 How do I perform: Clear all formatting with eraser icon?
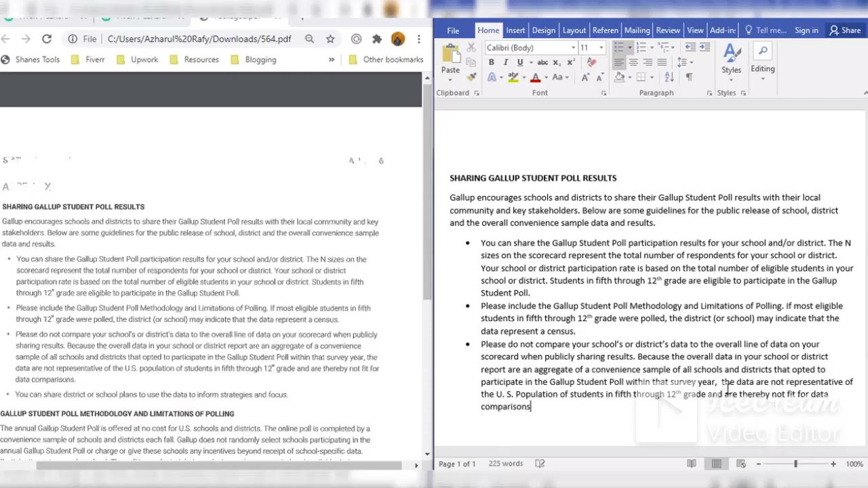point(591,62)
